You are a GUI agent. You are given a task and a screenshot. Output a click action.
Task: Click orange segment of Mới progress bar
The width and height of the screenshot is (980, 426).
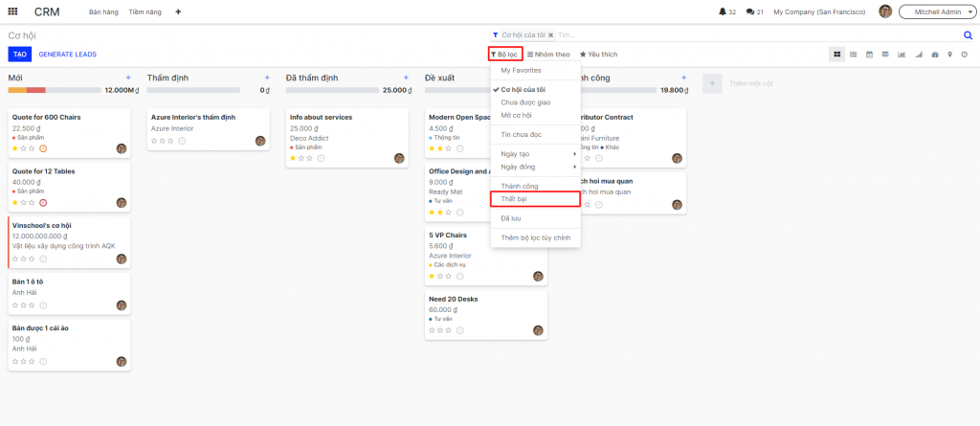[17, 90]
